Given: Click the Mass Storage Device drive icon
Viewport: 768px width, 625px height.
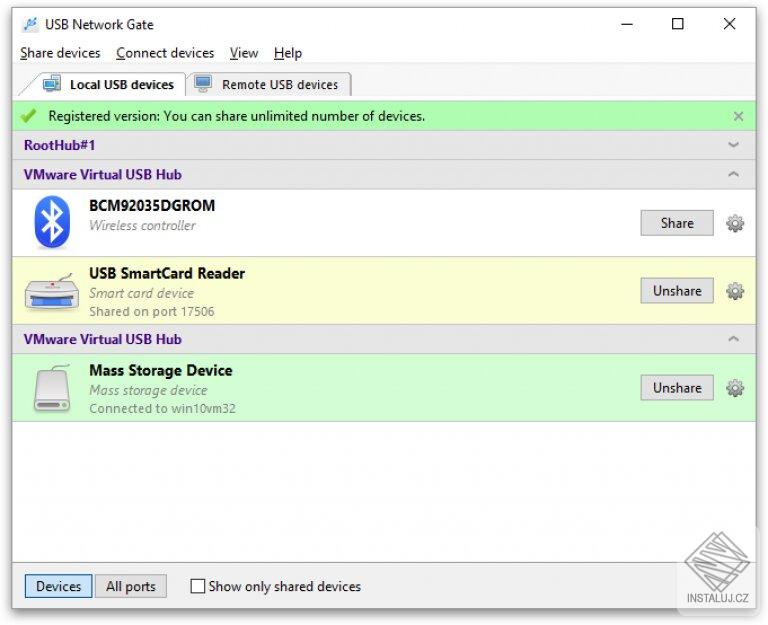Looking at the screenshot, I should click(52, 388).
